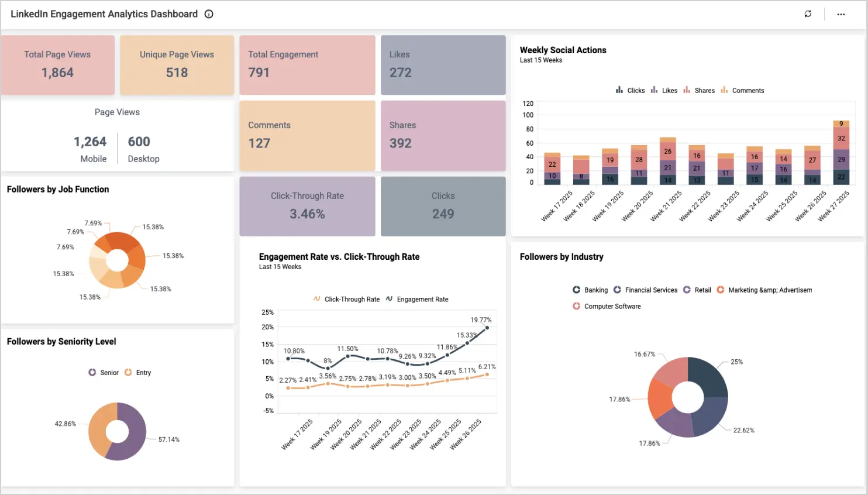
Task: Click the Clicks legend icon in Weekly Social Actions
Action: click(x=619, y=90)
